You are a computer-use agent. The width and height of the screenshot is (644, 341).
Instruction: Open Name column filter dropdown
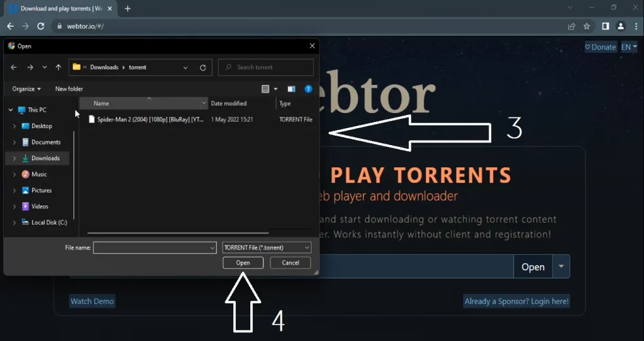(x=204, y=104)
